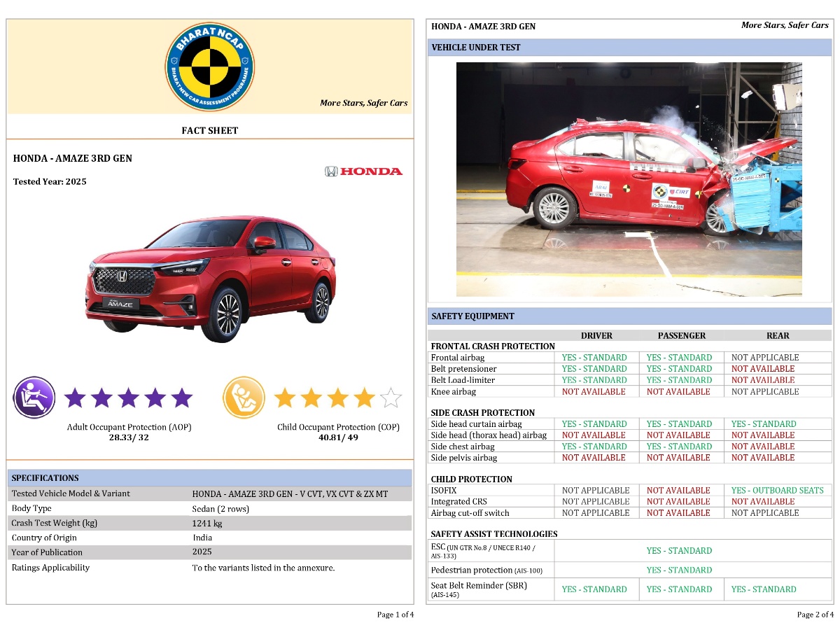Toggle the Driver Frontal airbag YES-STANDARD cell
The height and width of the screenshot is (630, 840).
596,357
